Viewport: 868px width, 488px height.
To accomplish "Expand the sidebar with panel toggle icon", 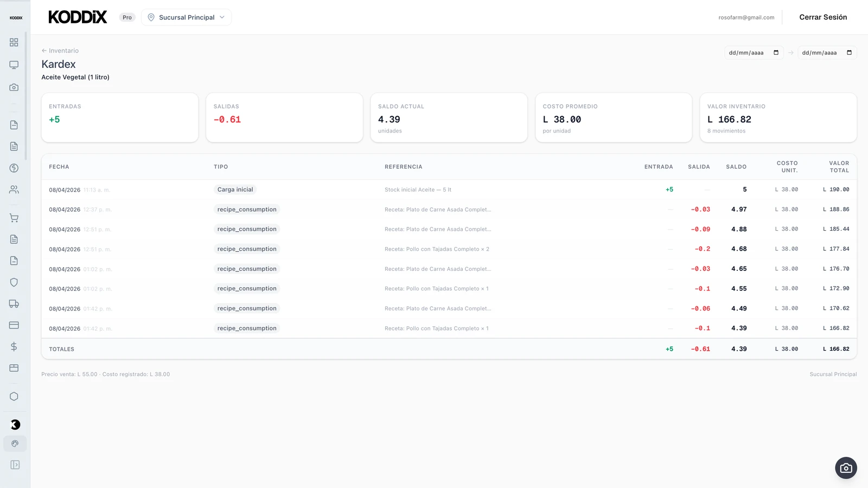I will click(x=15, y=465).
